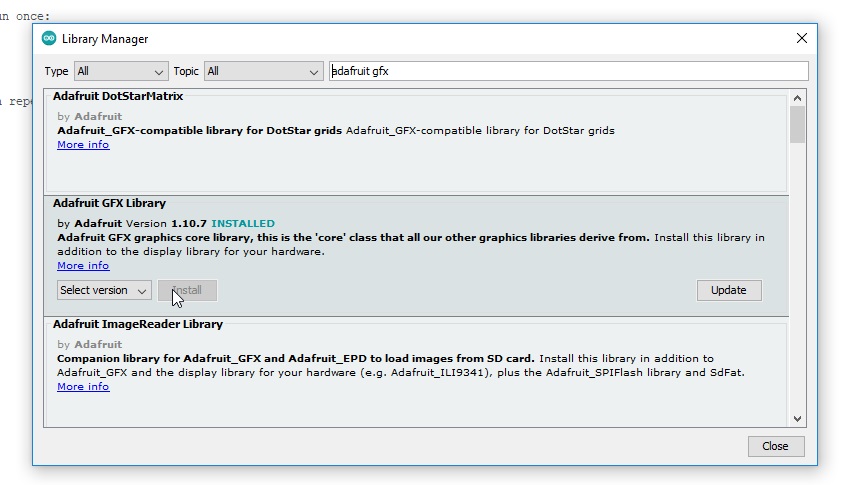Click the Update button for Adafruit GFX

point(729,290)
